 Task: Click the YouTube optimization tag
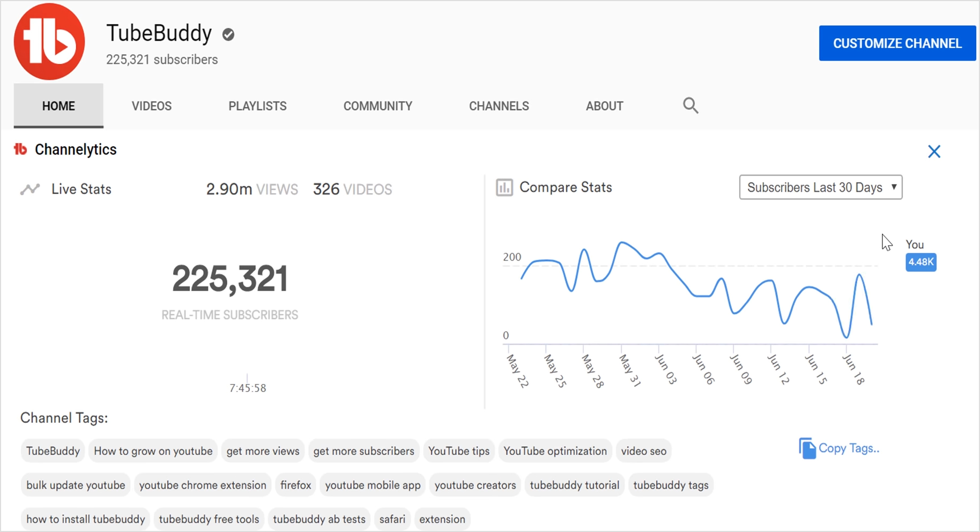click(x=555, y=451)
